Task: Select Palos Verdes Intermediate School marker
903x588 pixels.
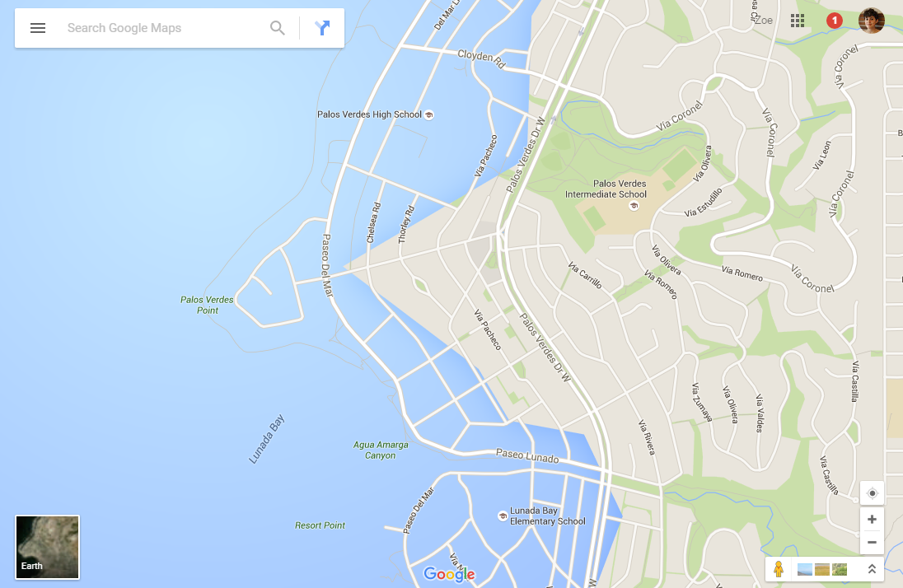Action: 634,206
